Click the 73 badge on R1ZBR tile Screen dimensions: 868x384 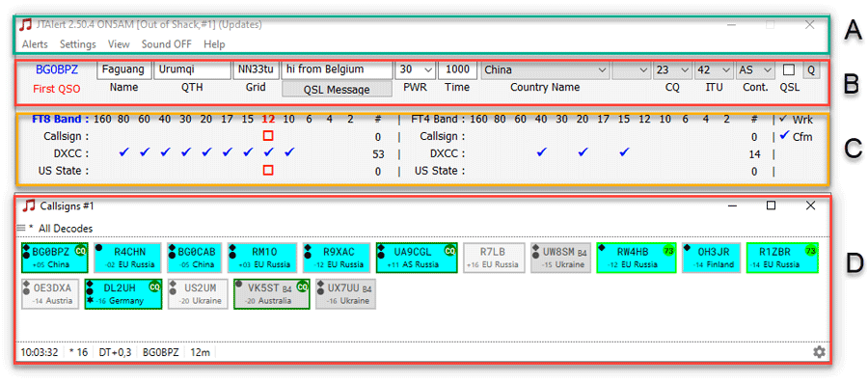pyautogui.click(x=811, y=251)
